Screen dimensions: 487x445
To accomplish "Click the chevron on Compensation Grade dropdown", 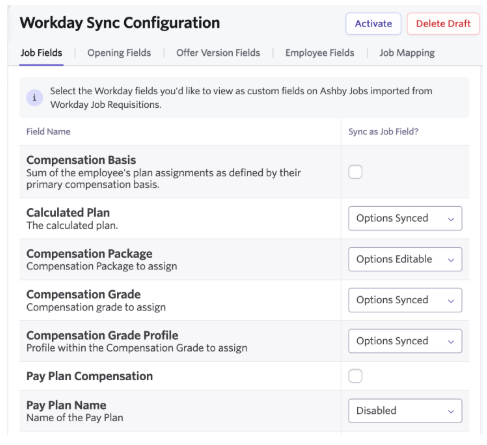I will point(451,301).
